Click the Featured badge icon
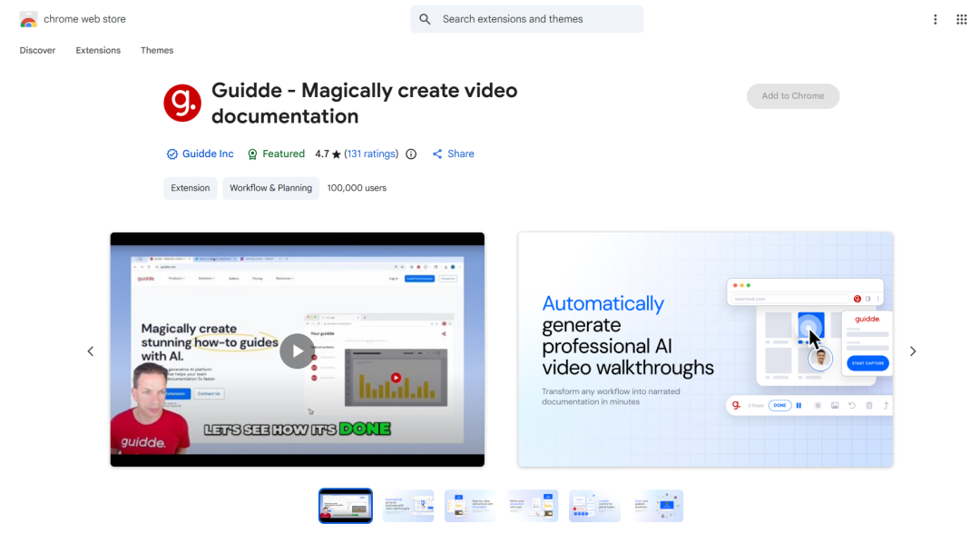The image size is (980, 534). coord(252,153)
